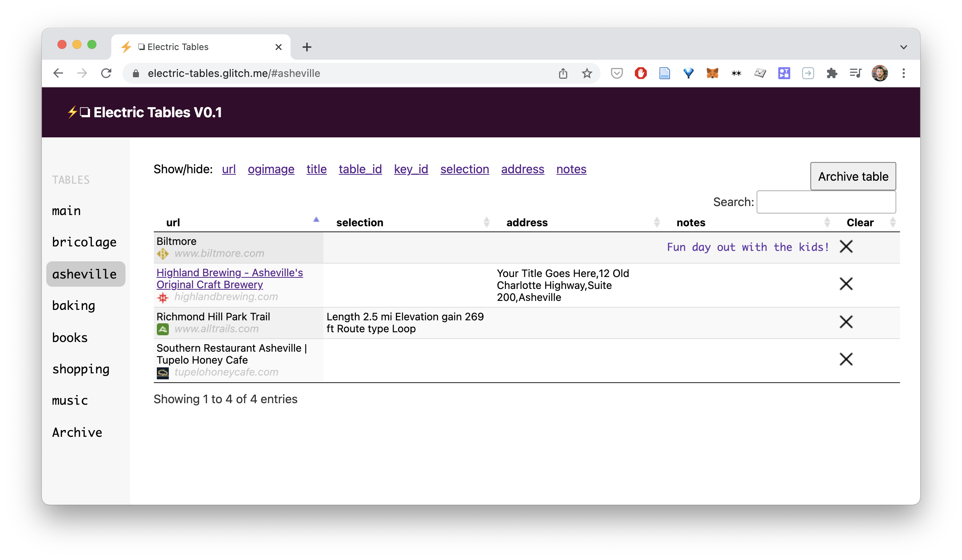
Task: Click the gray pen-and-paper extension icon
Action: pos(760,73)
